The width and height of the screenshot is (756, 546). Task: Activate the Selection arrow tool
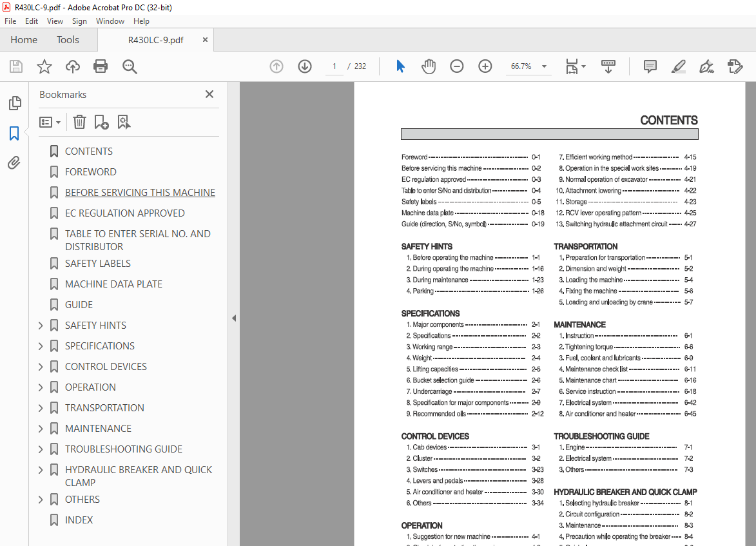[x=400, y=66]
